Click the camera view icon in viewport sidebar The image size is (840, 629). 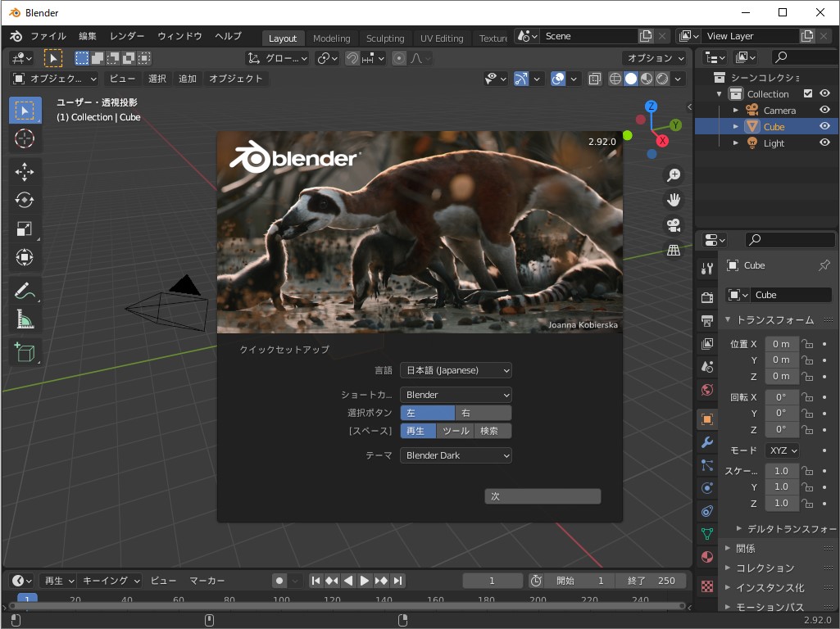673,224
